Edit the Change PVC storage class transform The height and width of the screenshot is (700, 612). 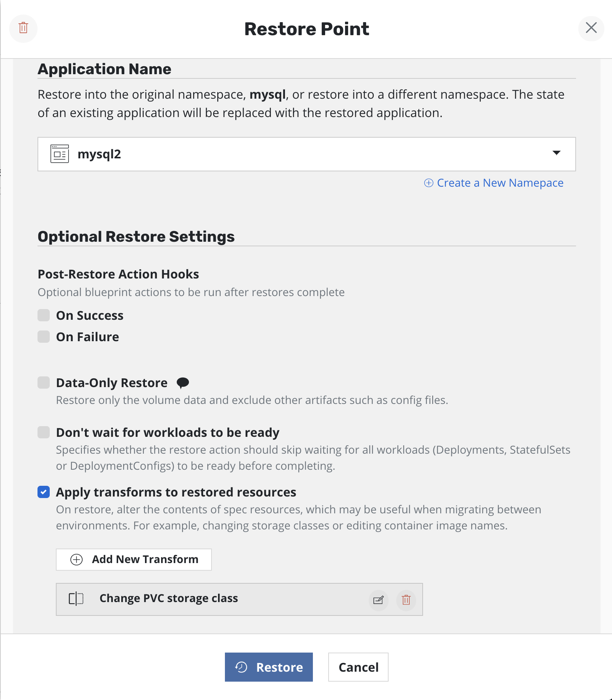coord(378,600)
